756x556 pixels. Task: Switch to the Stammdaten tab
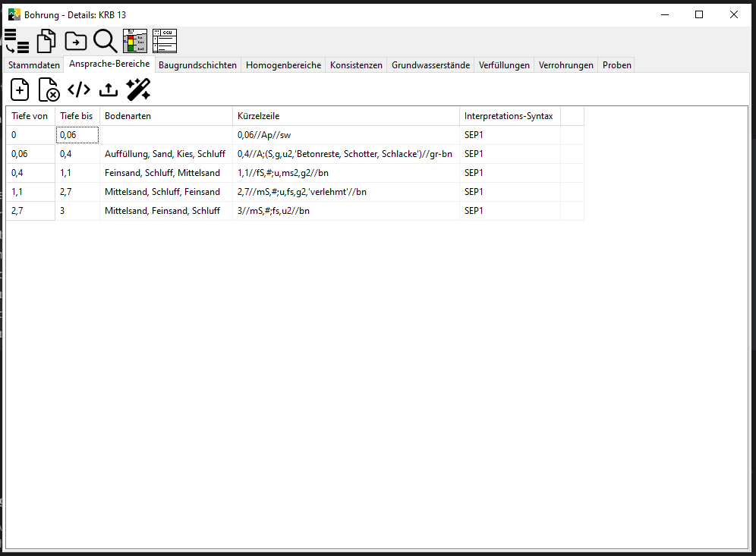[x=34, y=65]
